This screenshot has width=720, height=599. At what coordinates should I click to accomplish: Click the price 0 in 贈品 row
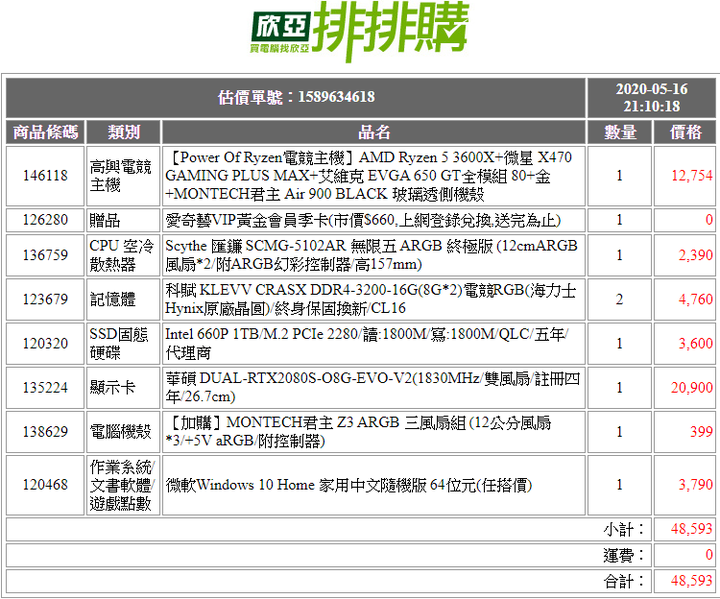(x=709, y=220)
